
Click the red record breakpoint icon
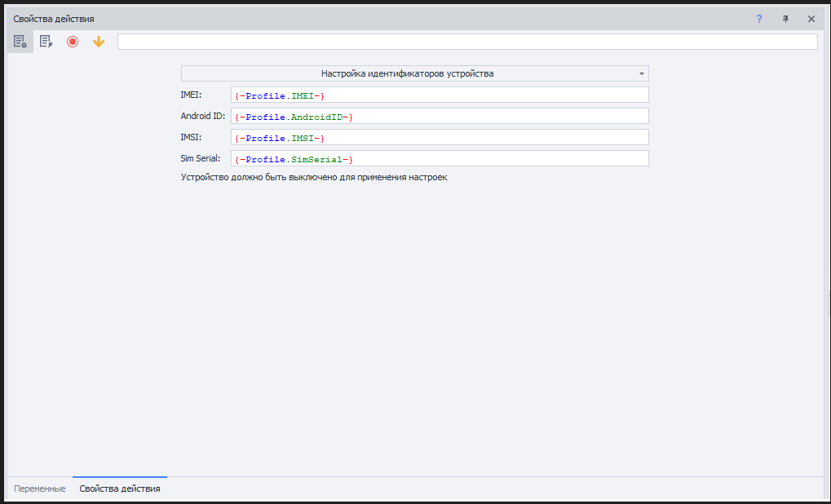click(x=73, y=42)
